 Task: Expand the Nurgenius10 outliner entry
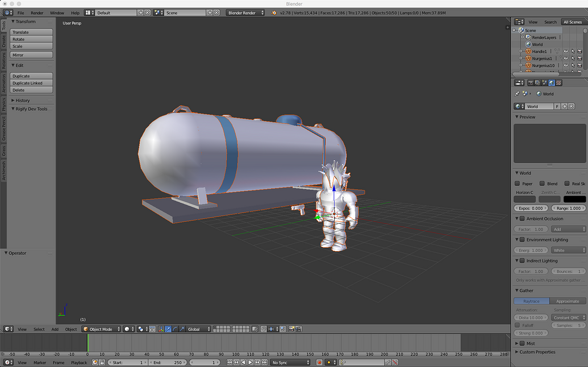520,65
